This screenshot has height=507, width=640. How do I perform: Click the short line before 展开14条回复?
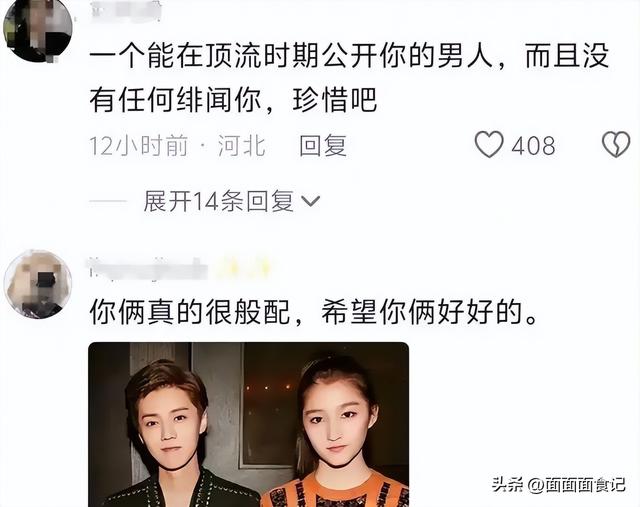(x=108, y=201)
